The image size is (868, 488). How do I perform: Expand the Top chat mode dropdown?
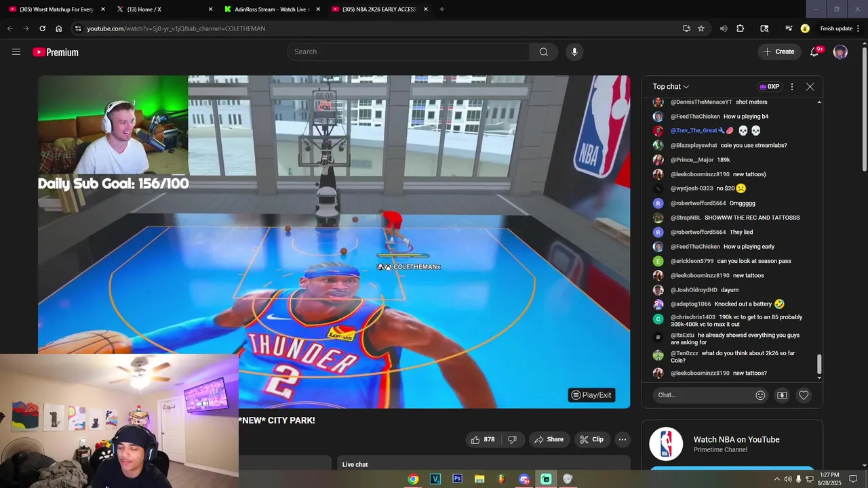(x=671, y=87)
